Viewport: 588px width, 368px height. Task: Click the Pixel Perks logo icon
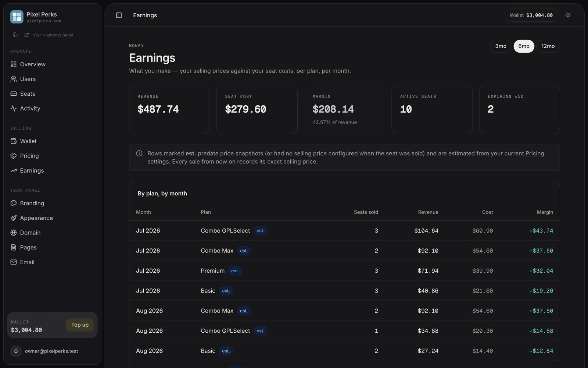click(17, 17)
